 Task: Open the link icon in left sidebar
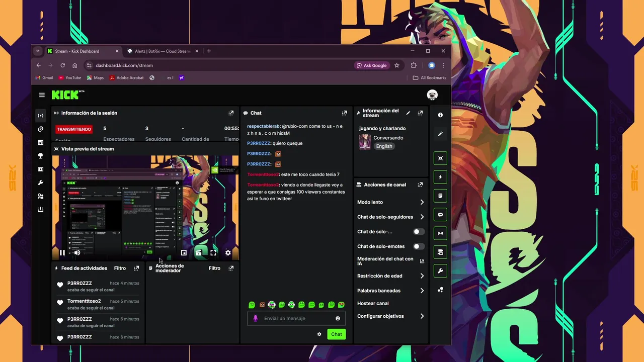tap(41, 129)
